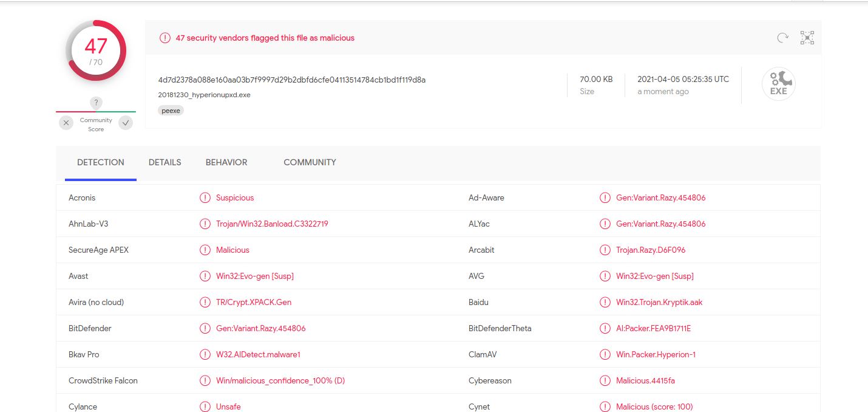Screen dimensions: 868x412
Task: Click the 70.00 KB size value
Action: 596,79
